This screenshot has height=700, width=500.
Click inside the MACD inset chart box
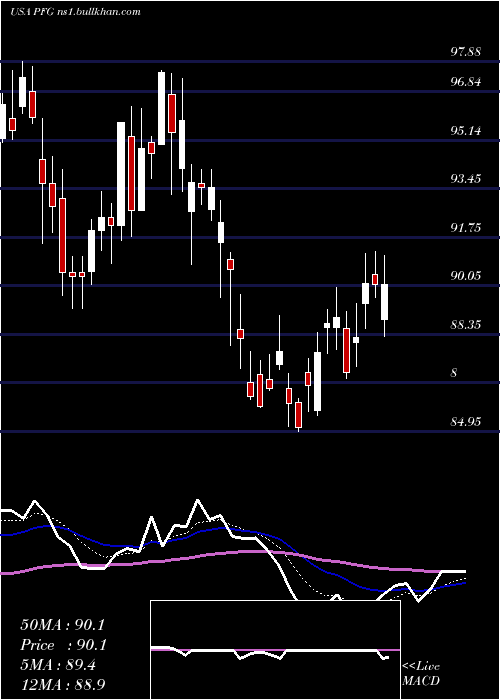(x=275, y=650)
